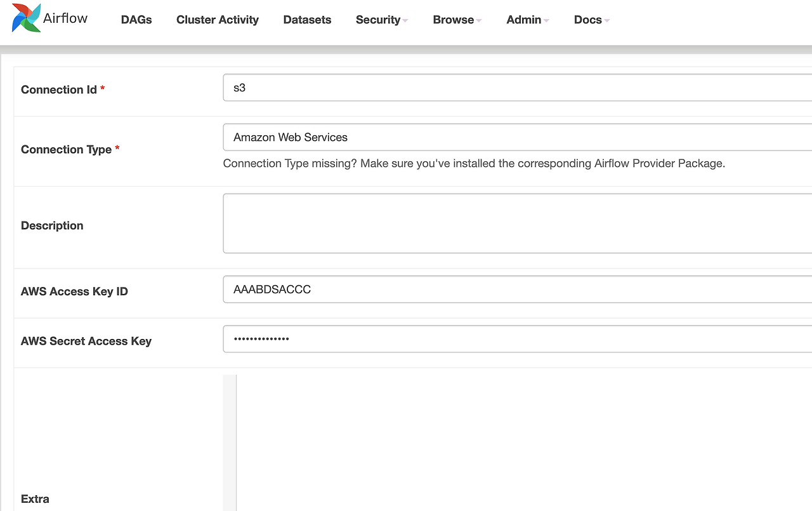Viewport: 812px width, 511px height.
Task: Open the Admin dropdown menu
Action: coord(527,20)
